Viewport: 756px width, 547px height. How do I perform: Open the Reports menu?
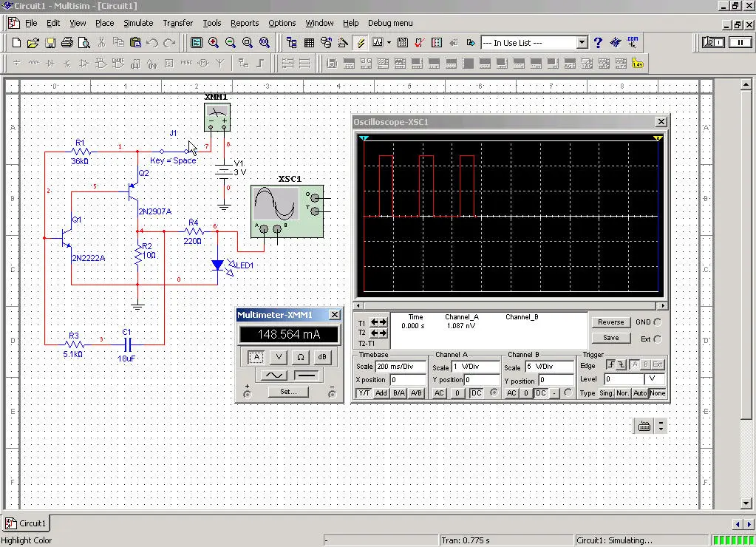click(x=245, y=23)
